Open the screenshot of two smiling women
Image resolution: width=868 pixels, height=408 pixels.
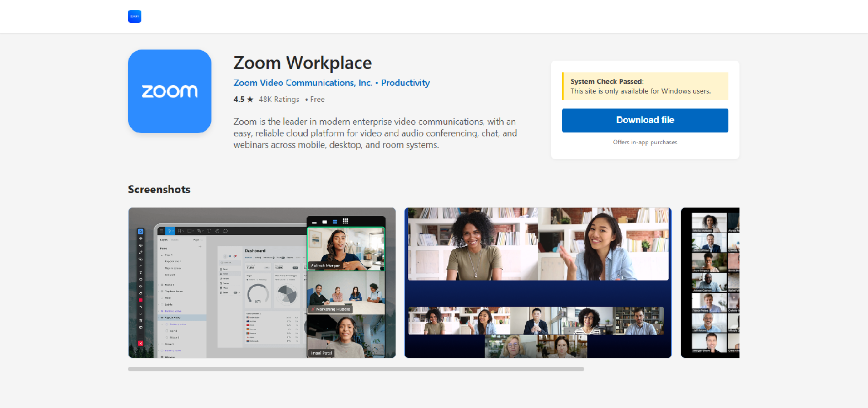coord(538,283)
